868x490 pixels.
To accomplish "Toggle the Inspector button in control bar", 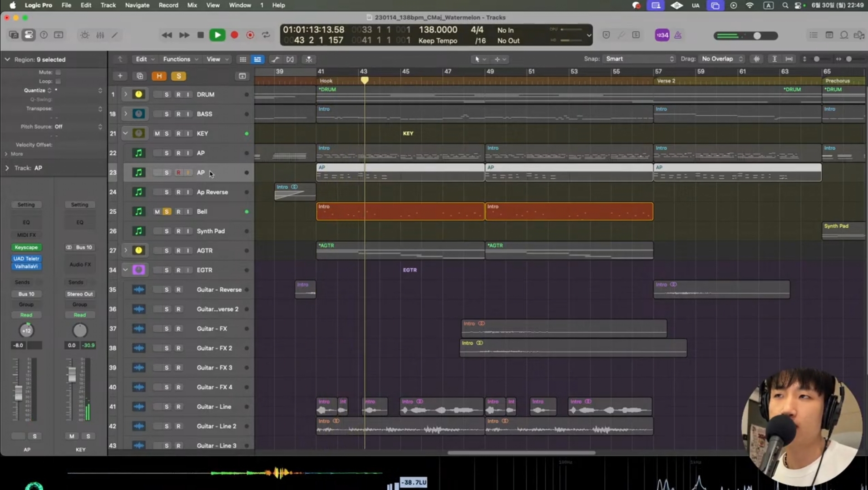I will click(x=29, y=35).
